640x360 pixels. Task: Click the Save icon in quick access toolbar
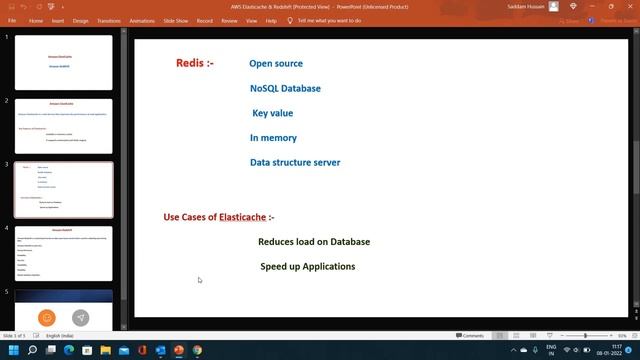[x=11, y=7]
